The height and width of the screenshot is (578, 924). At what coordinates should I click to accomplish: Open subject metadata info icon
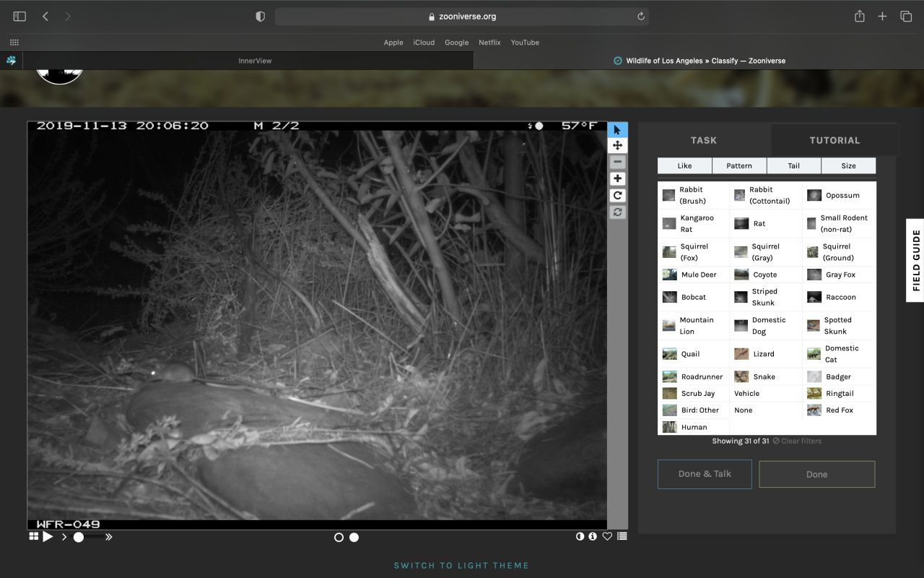pos(593,537)
